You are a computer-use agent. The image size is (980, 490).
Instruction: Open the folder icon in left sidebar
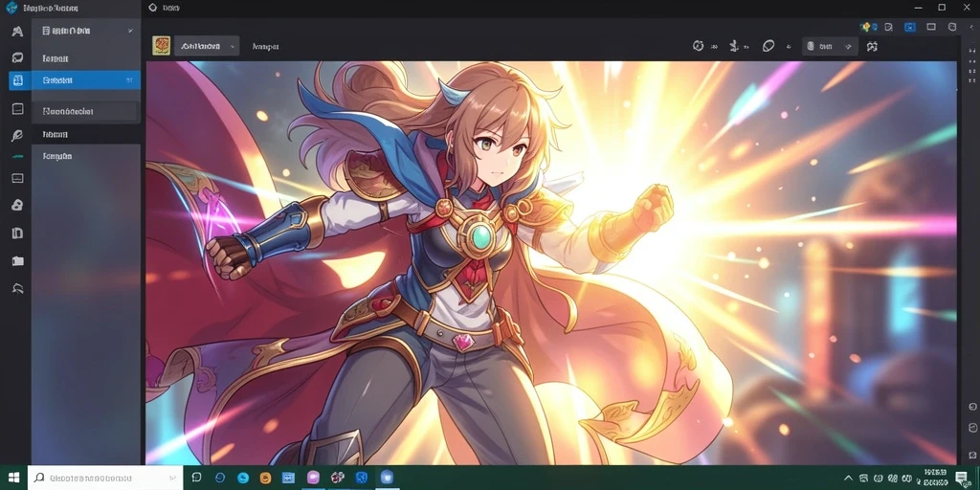tap(17, 260)
